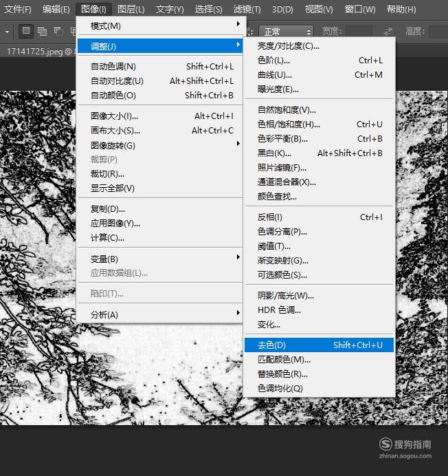
Task: Apply 去色(D) desaturate command
Action: (x=319, y=345)
